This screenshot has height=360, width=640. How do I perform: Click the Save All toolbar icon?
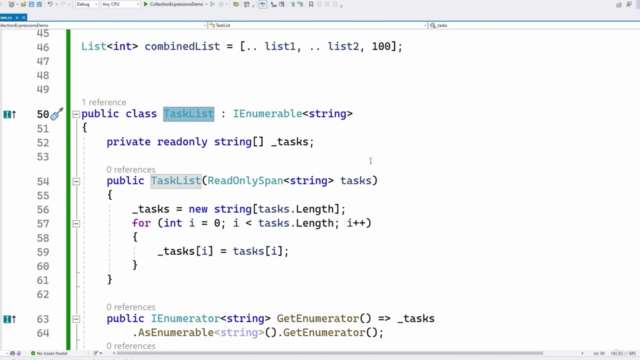tap(39, 4)
